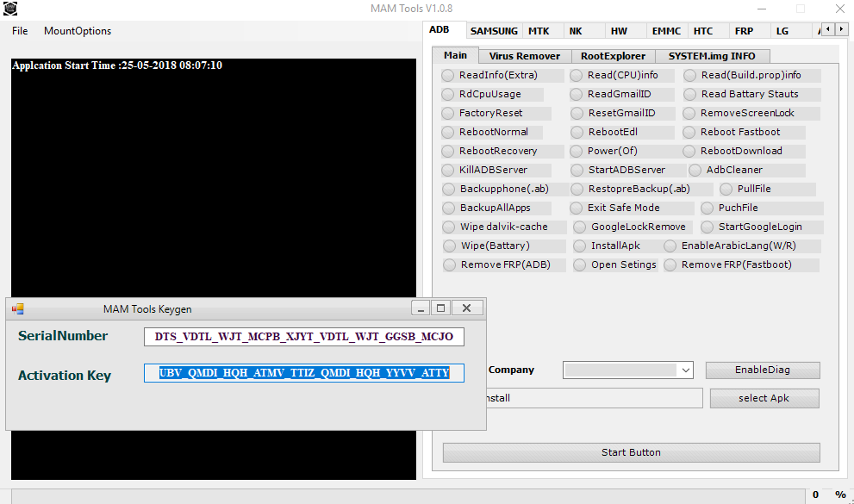Switch to the EMMC tab
Screen dimensions: 854x504
pos(667,31)
